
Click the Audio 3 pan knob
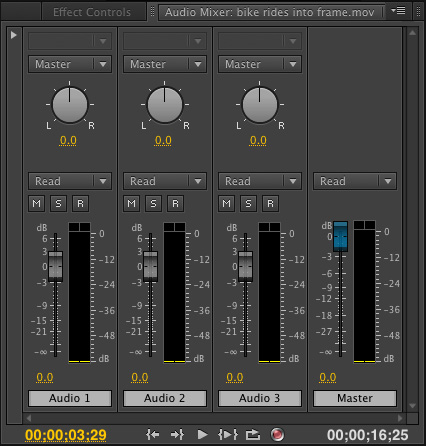click(x=260, y=105)
